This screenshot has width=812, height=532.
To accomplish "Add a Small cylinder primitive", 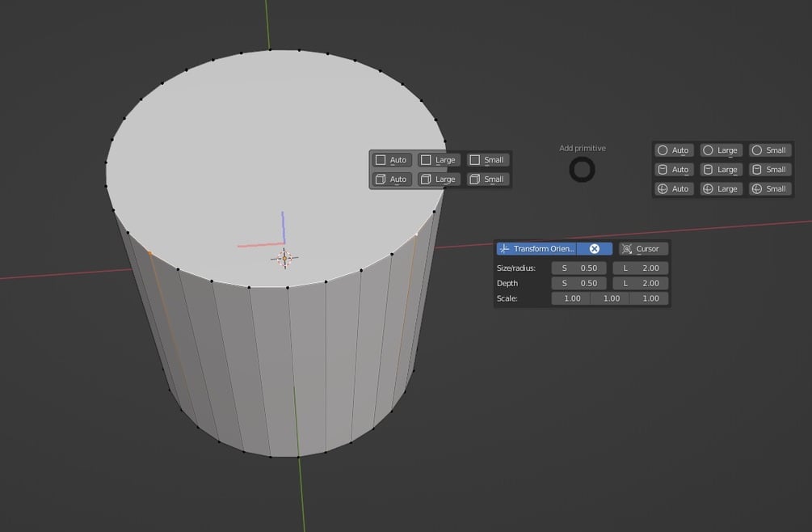I will [x=769, y=170].
